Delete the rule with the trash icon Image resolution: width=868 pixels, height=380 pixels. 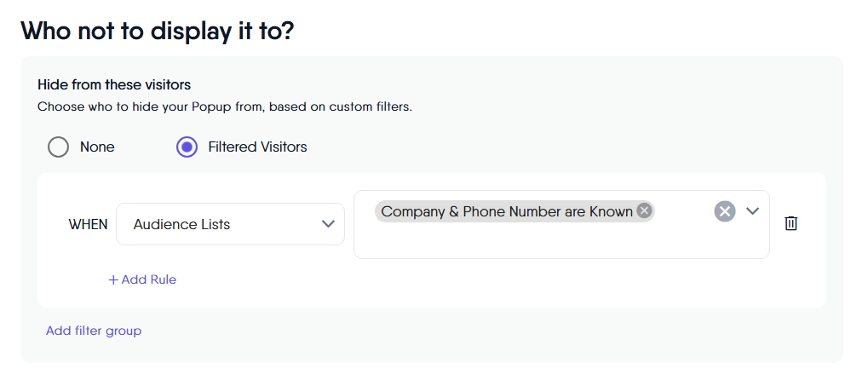790,223
